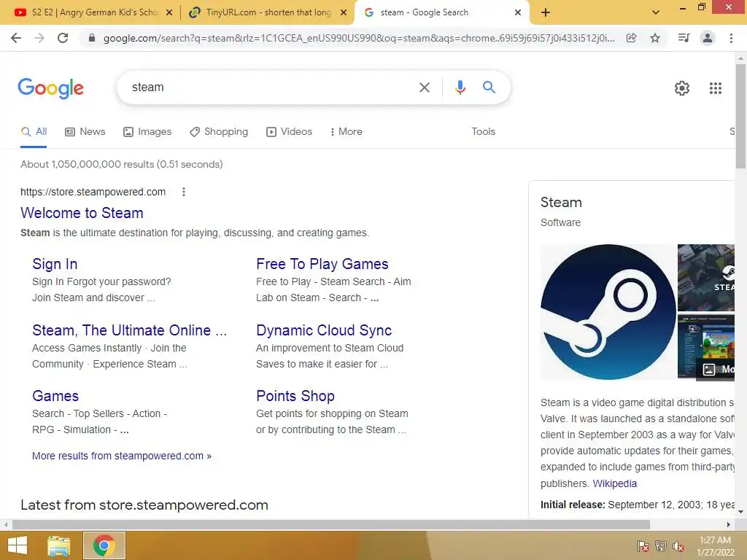Image resolution: width=747 pixels, height=560 pixels.
Task: Click the vertical page scrollbar
Action: [740, 117]
